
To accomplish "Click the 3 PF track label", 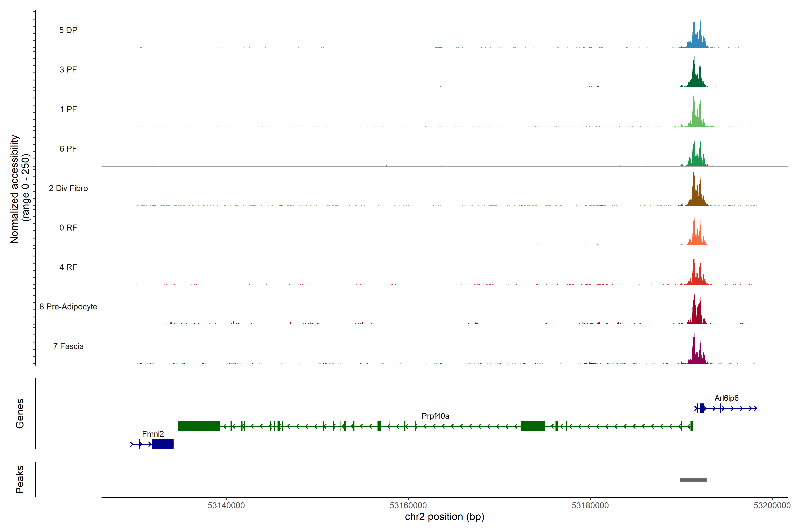I will (x=68, y=70).
